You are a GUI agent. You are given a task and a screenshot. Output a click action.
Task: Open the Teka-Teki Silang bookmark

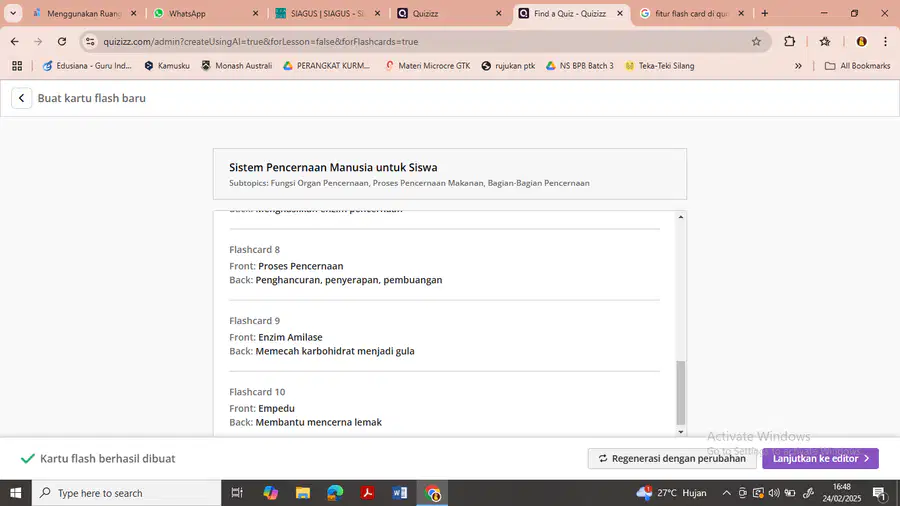tap(660, 66)
